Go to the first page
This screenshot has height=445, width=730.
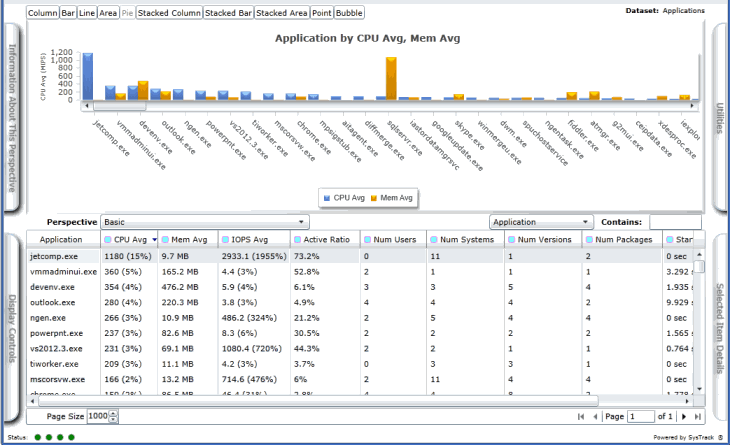(581, 417)
